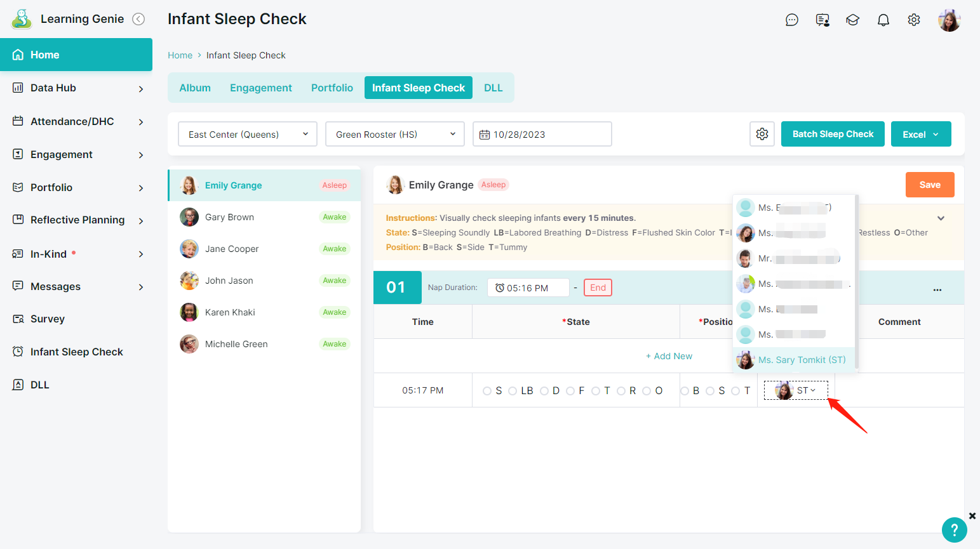This screenshot has height=549, width=980.
Task: Select Ms. Sary Tomkit (ST) from staff list
Action: (801, 360)
